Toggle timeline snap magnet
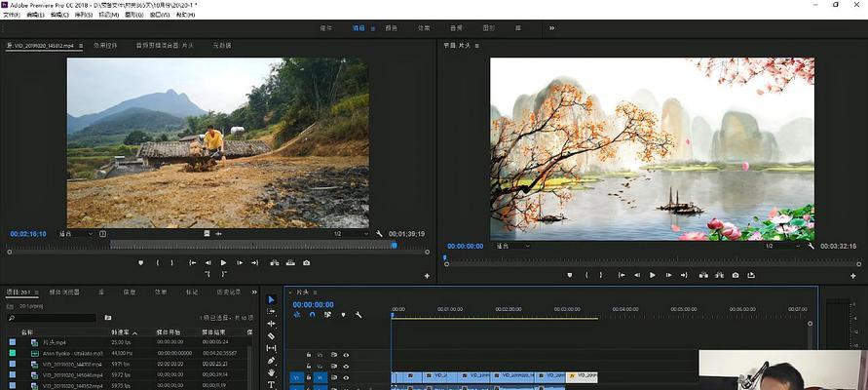This screenshot has height=390, width=868. click(312, 315)
